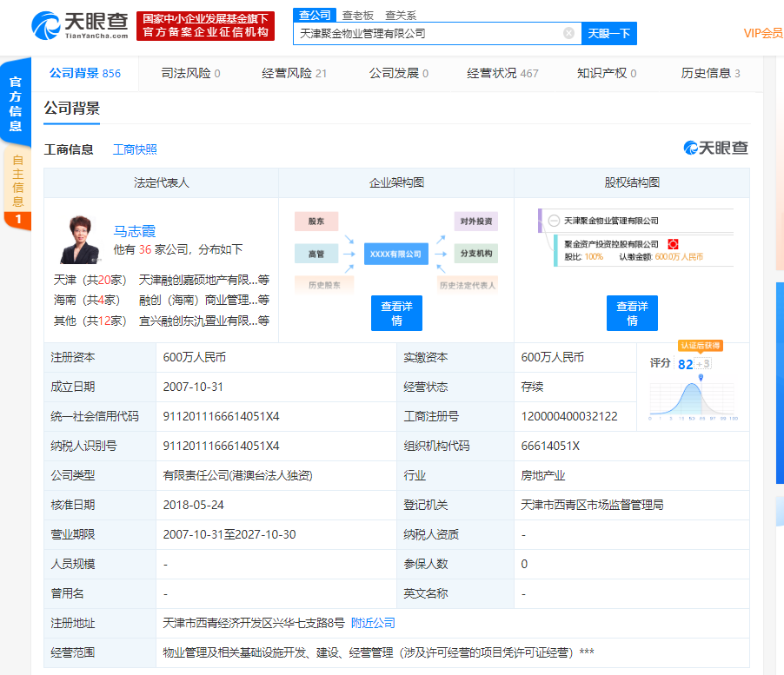The width and height of the screenshot is (784, 675).
Task: View details of the 企业架构图 diagram
Action: [x=396, y=313]
